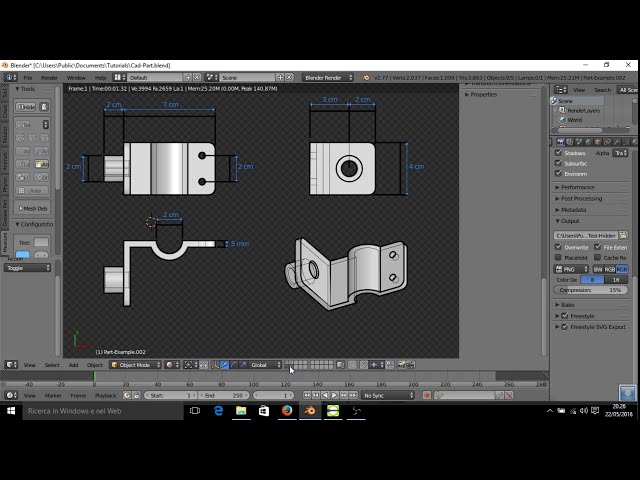Image resolution: width=640 pixels, height=480 pixels.
Task: Click the 3D view editor type icon
Action: [x=11, y=364]
